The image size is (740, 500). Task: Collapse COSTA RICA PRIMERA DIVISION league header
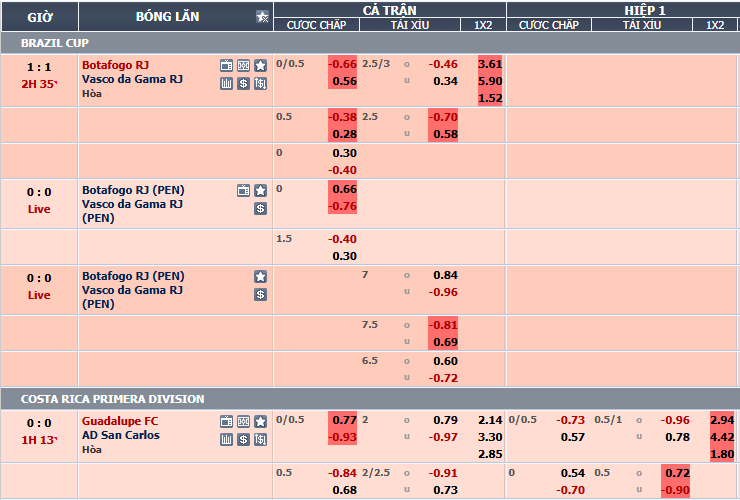pyautogui.click(x=370, y=399)
